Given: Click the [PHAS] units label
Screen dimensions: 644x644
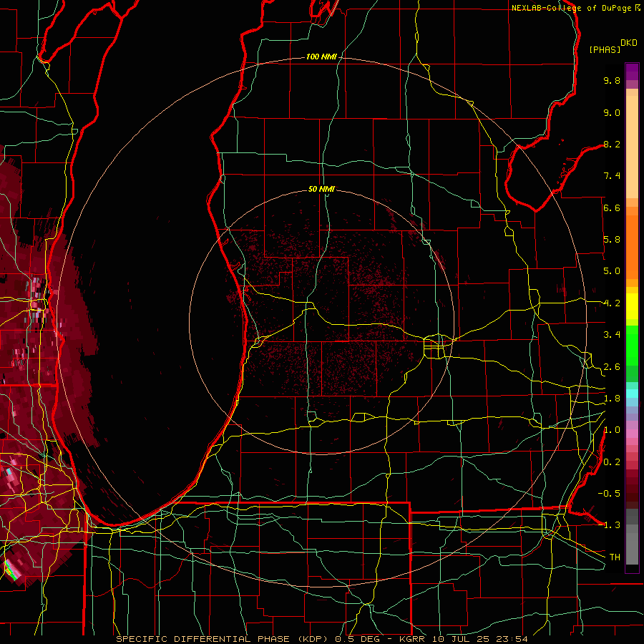Looking at the screenshot, I should tap(605, 50).
